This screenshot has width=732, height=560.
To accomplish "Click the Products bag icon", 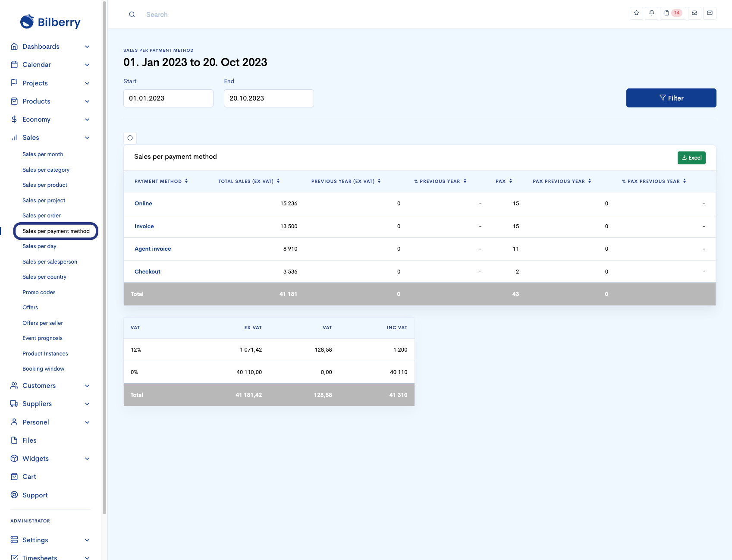I will tap(14, 101).
